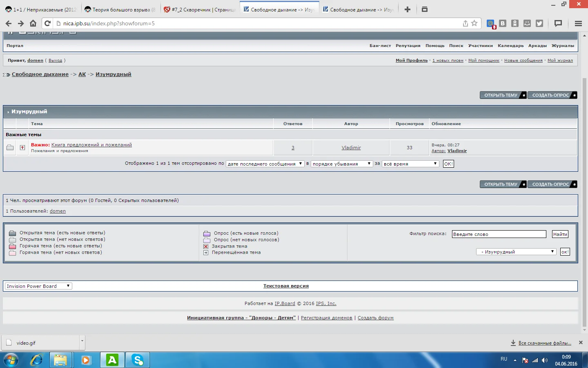This screenshot has width=588, height=368.
Task: Open Odnoklassniki extension icon
Action: point(515,23)
